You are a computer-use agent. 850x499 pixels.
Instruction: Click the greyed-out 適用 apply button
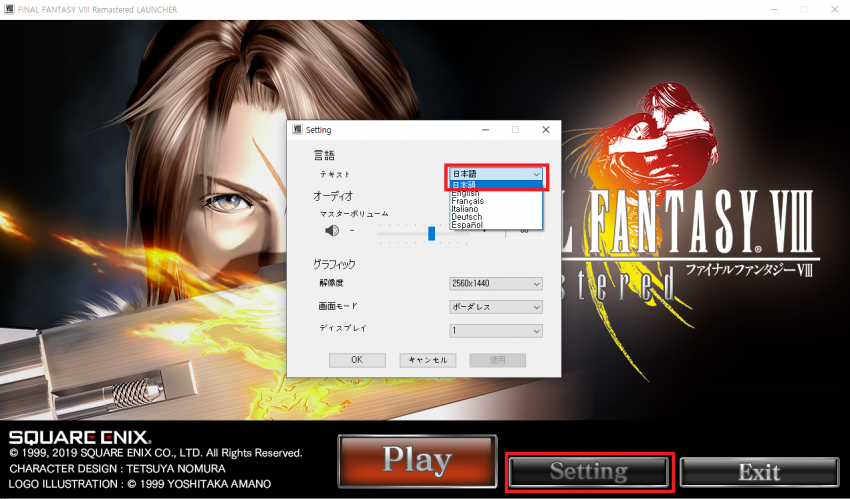(498, 360)
